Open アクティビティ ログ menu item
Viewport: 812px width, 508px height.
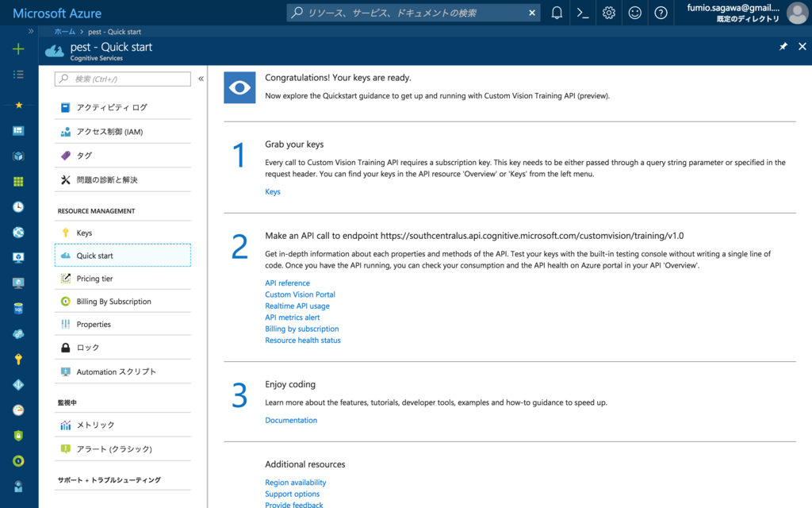123,107
